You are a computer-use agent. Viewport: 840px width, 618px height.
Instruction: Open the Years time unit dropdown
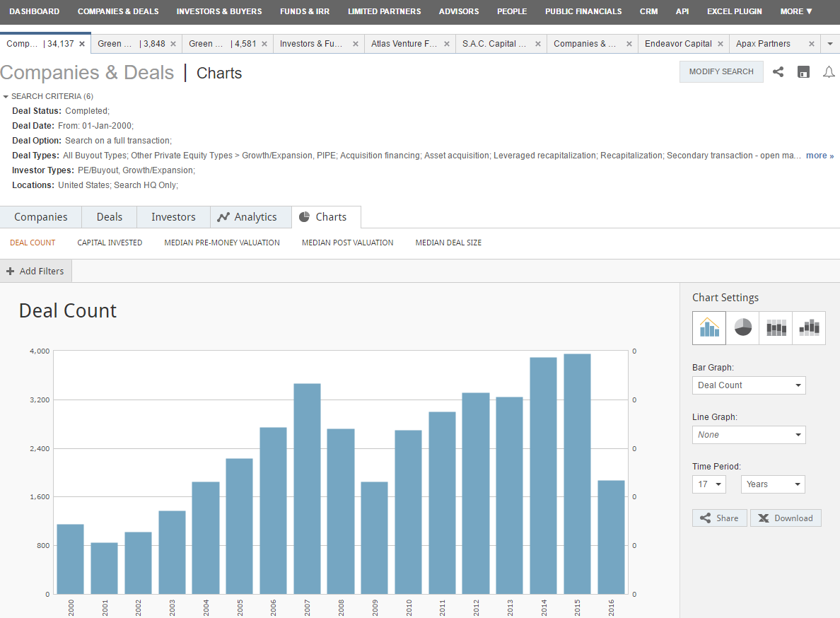773,484
